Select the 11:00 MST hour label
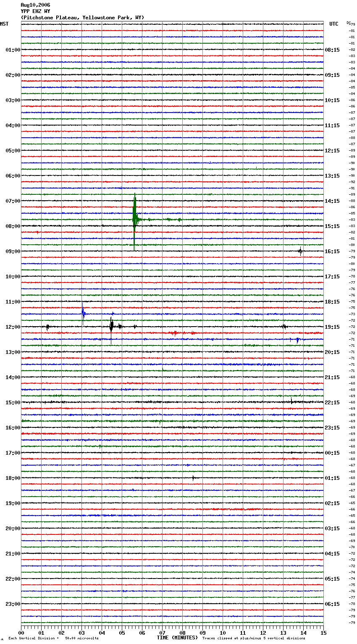Viewport: 357px width, 644px height. 13,302
